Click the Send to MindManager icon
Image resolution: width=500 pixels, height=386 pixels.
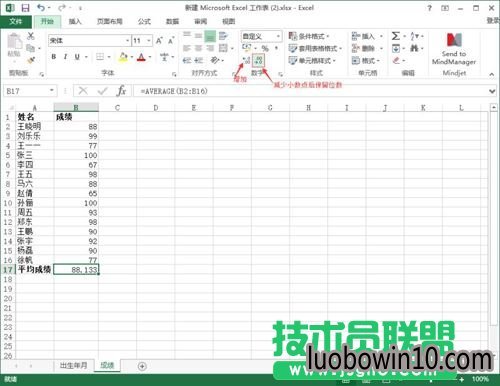pos(454,49)
